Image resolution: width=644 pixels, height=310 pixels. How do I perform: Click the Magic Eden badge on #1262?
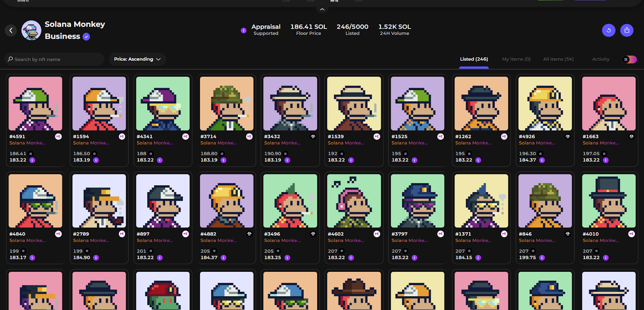click(x=504, y=137)
